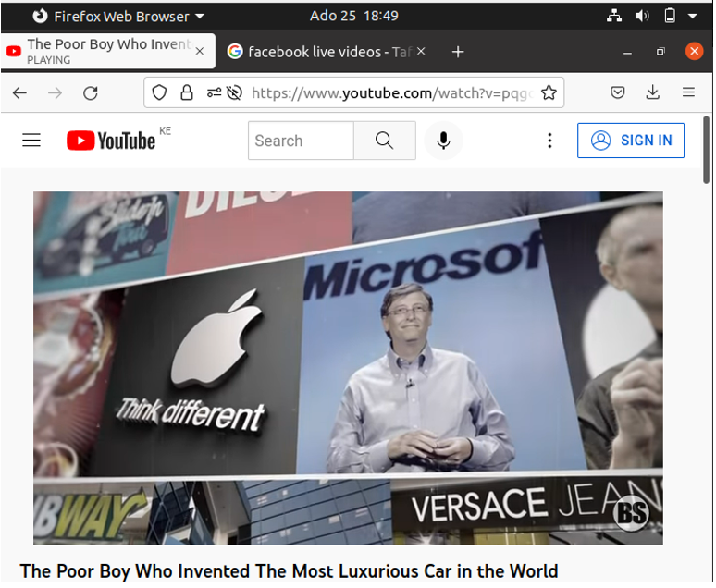
Task: Expand the system menu arrow
Action: coord(692,16)
